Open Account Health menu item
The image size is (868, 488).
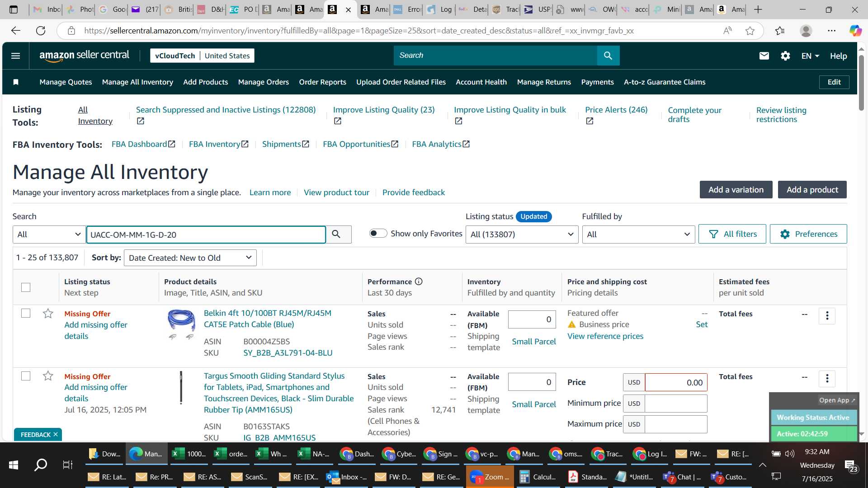tap(481, 82)
